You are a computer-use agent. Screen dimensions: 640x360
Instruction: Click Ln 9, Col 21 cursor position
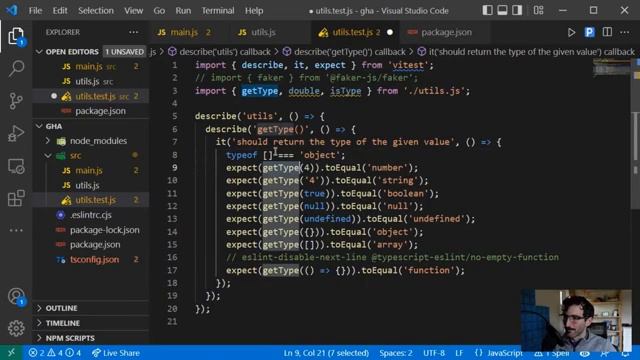[326, 353]
